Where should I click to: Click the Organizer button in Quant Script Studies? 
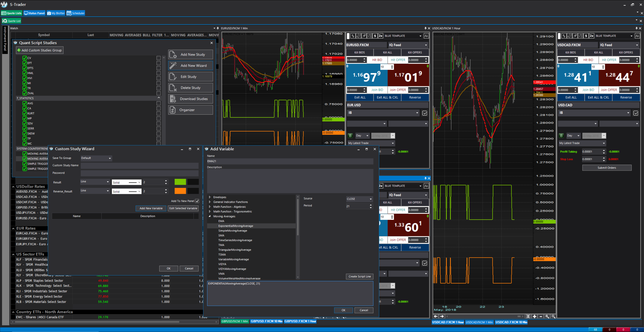[x=191, y=110]
